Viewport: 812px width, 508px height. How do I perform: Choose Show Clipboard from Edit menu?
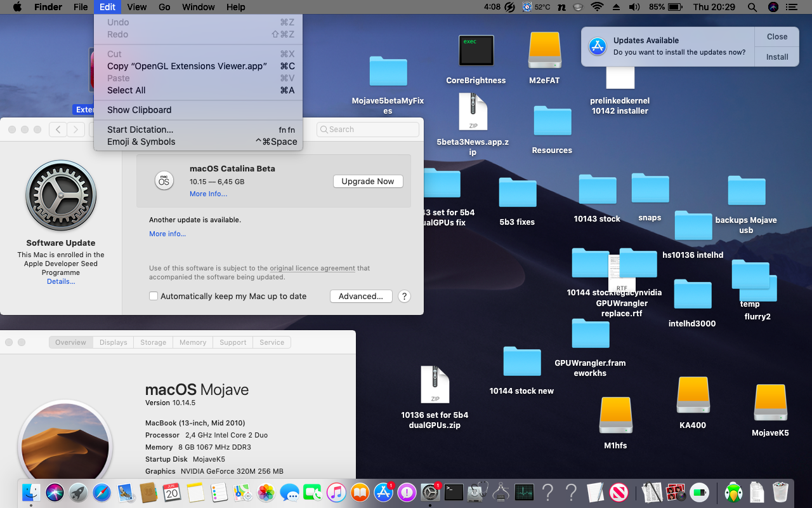coord(198,110)
